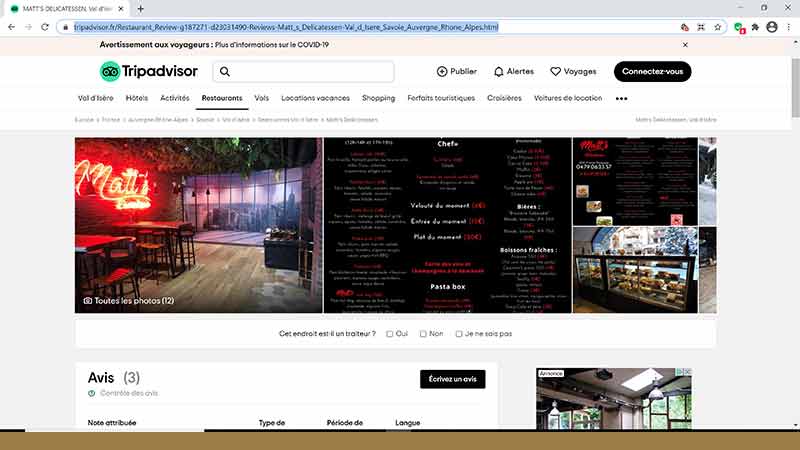Open Plus d'informations sur le COVID-19
The width and height of the screenshot is (800, 450).
coord(272,45)
